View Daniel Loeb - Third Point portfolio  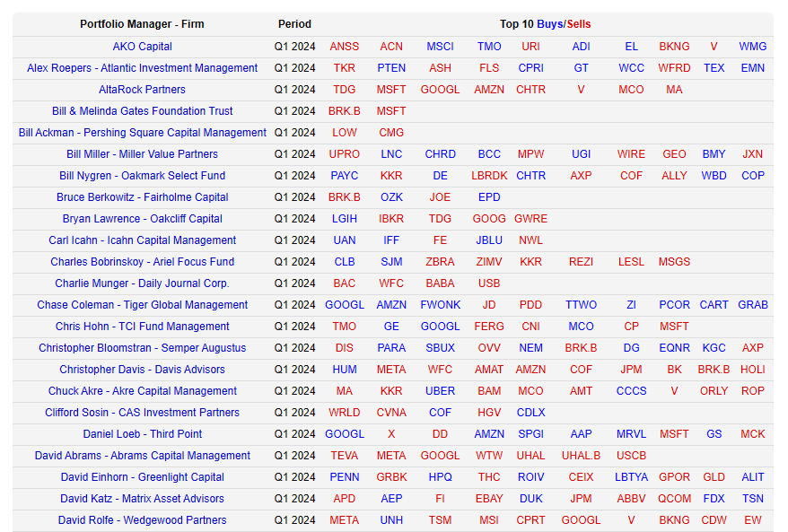(x=142, y=434)
